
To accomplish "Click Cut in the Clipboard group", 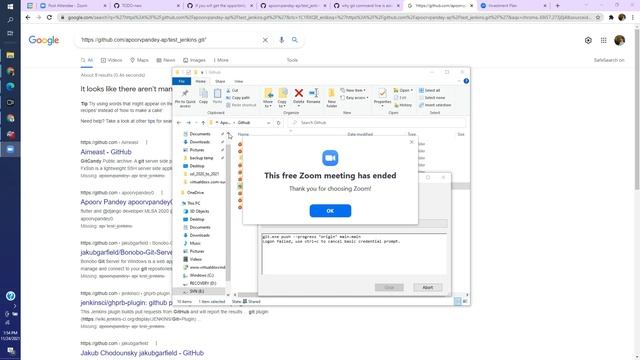I will (x=232, y=91).
